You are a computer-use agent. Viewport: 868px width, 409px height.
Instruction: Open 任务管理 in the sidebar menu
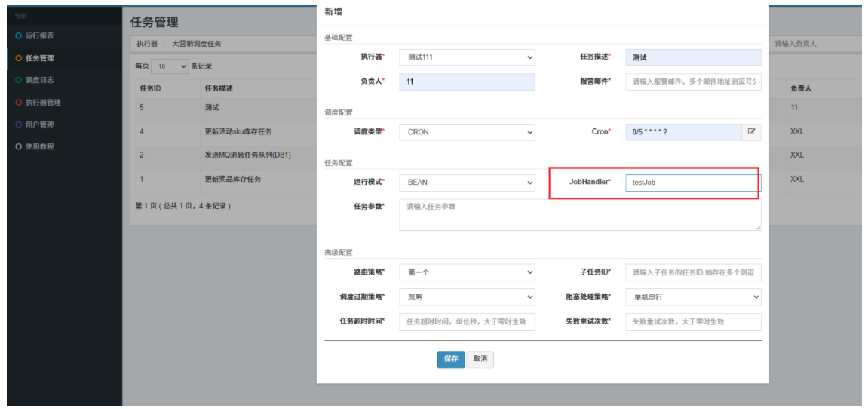pyautogui.click(x=39, y=58)
